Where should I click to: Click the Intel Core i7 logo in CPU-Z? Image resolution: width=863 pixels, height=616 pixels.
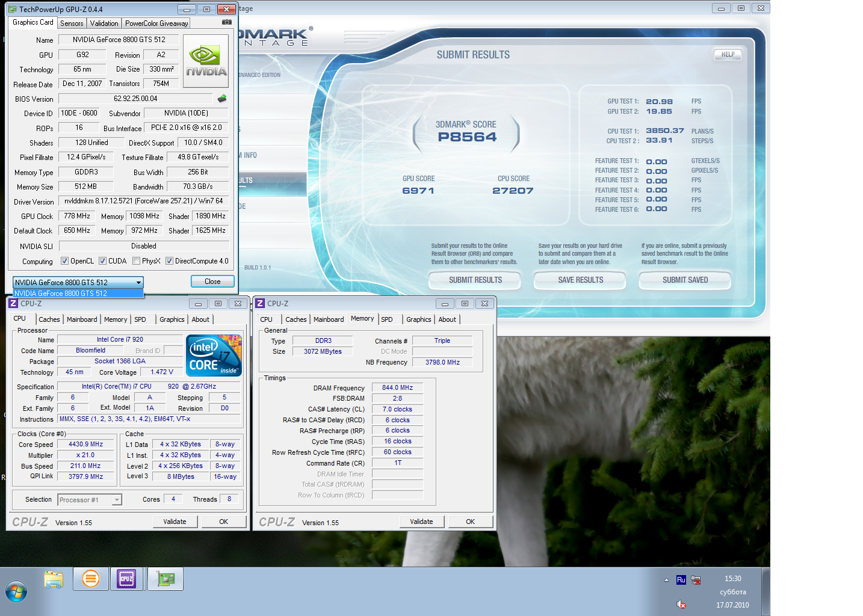pyautogui.click(x=214, y=356)
